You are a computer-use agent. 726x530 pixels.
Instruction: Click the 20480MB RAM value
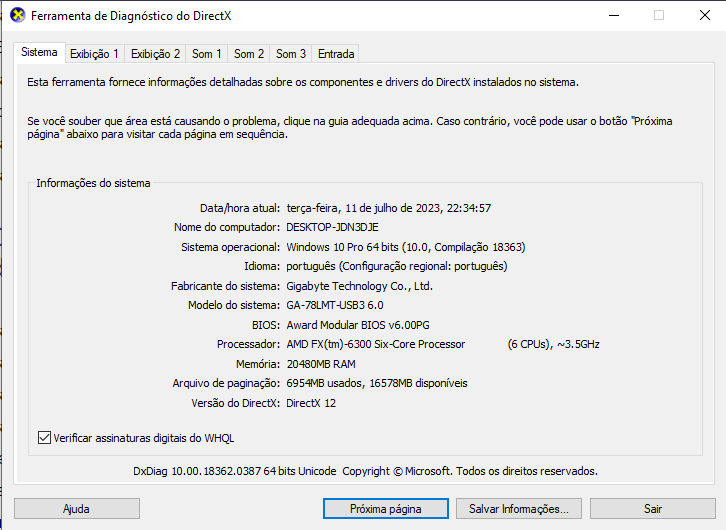(x=321, y=364)
